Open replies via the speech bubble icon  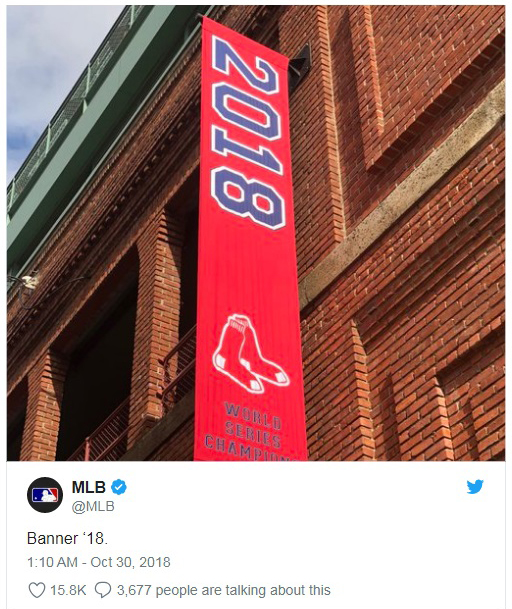click(x=103, y=590)
